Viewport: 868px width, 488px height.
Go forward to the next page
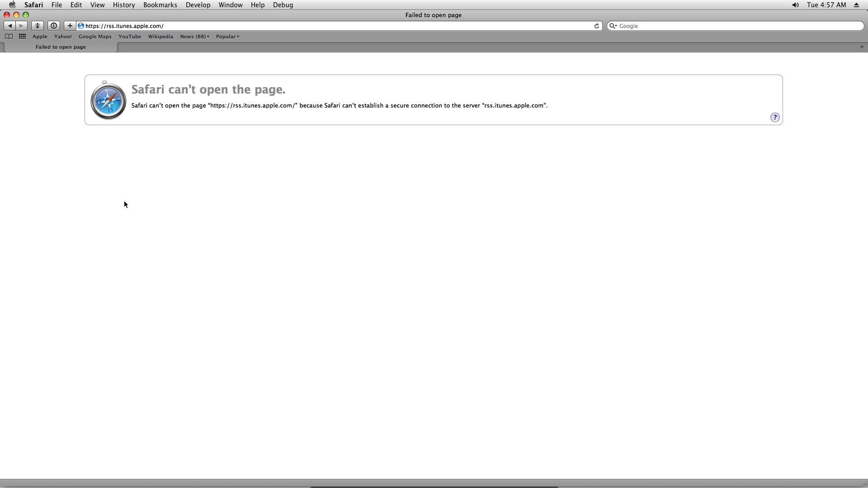(x=22, y=26)
